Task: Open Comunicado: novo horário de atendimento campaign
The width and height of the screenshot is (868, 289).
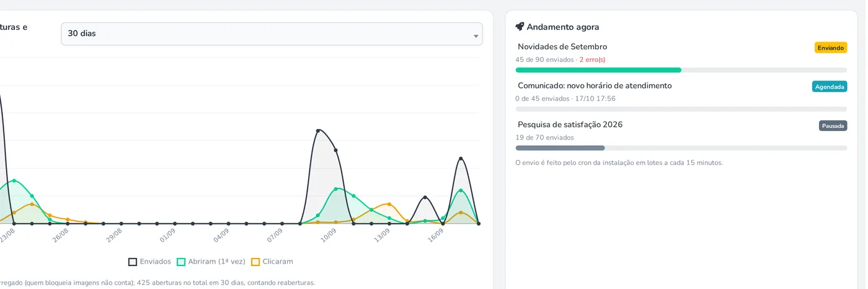Action: 595,86
